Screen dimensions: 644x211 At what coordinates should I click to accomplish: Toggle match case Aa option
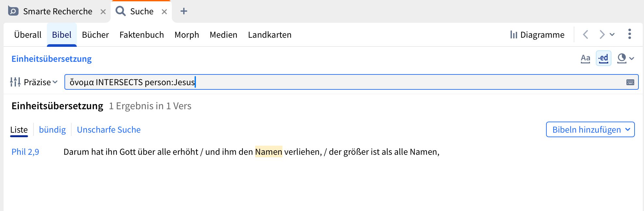(585, 59)
